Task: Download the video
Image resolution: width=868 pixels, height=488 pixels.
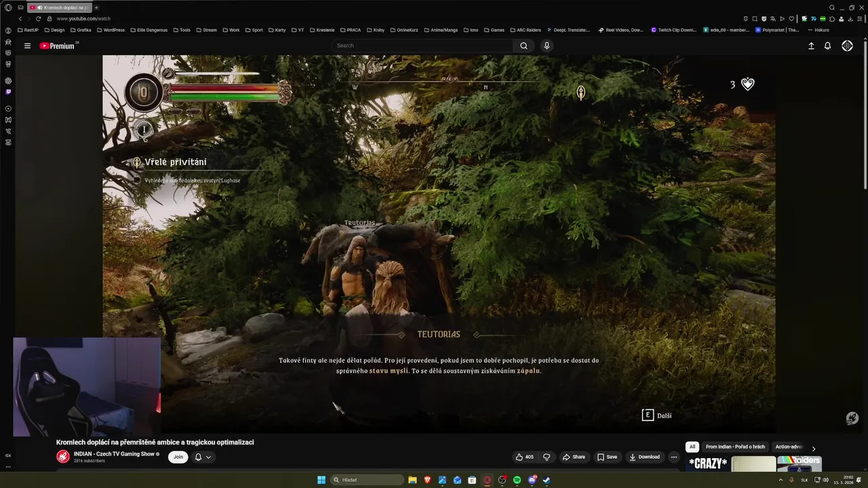Action: coord(644,457)
